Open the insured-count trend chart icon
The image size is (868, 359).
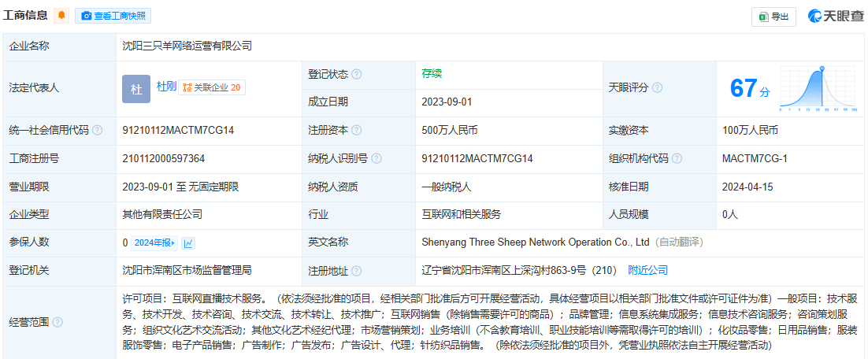click(188, 242)
